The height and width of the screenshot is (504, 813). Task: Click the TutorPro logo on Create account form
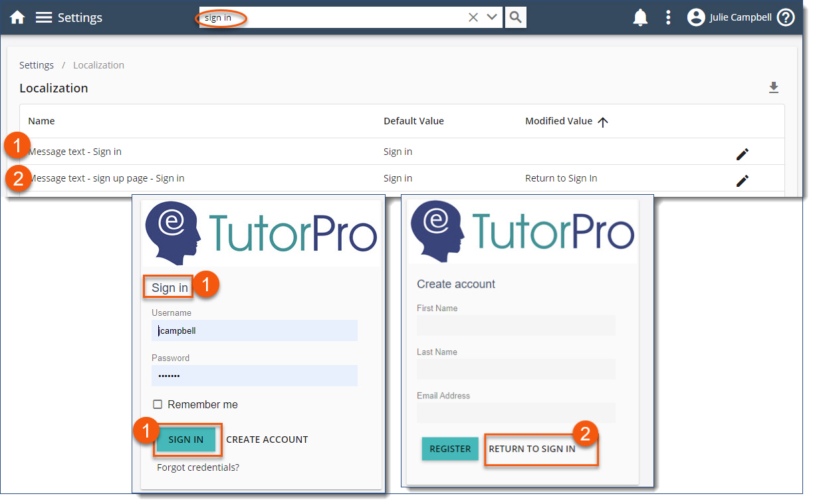point(522,231)
